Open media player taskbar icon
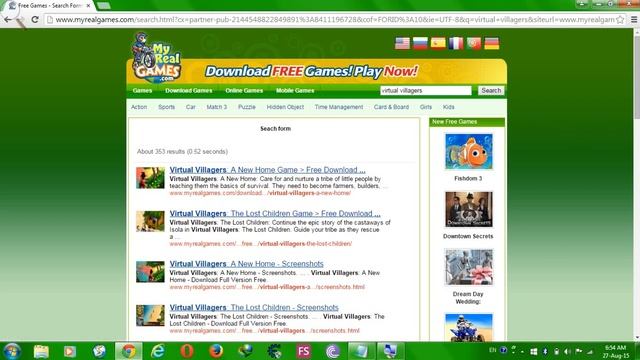640x360 pixels. point(70,351)
